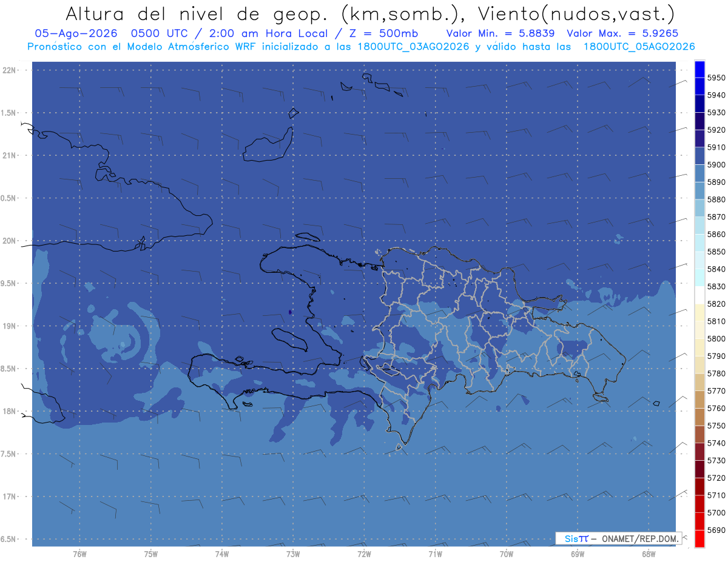Click the '75W' longitude label
Screen dimensions: 728x562
[x=151, y=554]
